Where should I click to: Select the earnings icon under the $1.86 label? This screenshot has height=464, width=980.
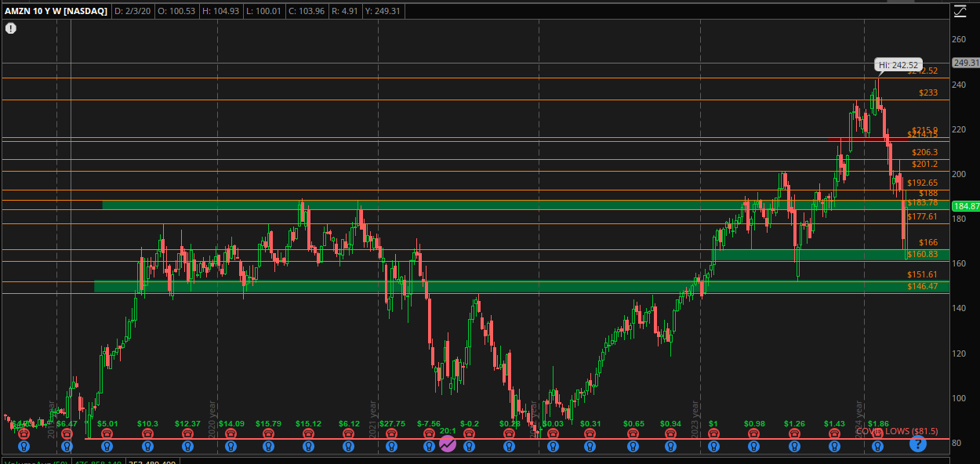click(877, 433)
